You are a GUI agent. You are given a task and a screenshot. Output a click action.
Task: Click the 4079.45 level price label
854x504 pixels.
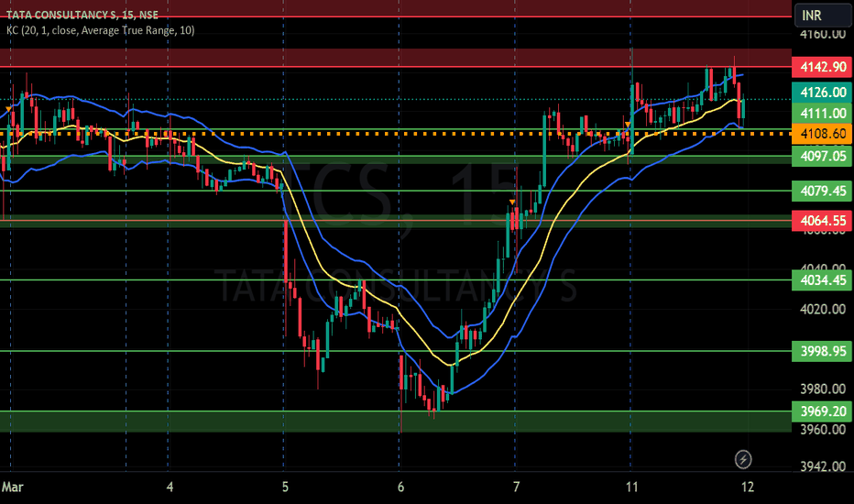point(823,191)
